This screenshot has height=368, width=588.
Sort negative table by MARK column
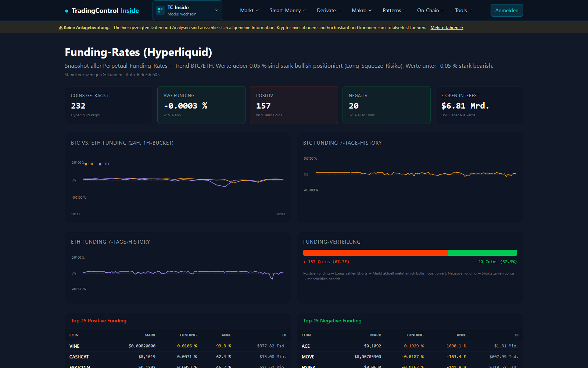376,335
